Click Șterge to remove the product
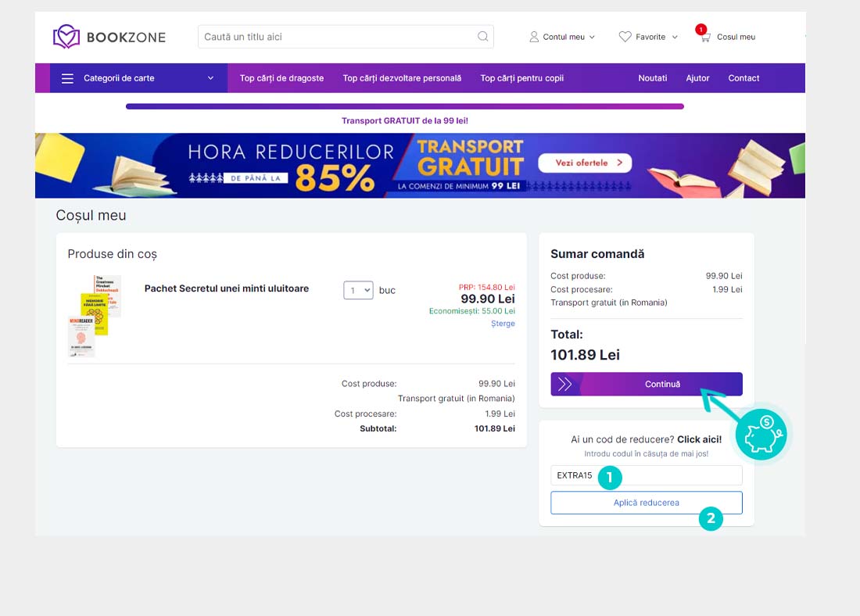This screenshot has height=616, width=860. pyautogui.click(x=503, y=324)
